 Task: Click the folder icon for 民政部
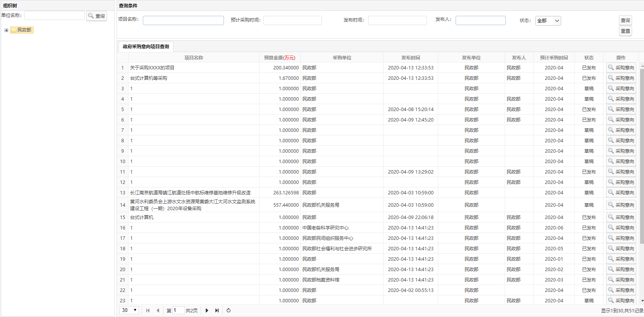(14, 30)
